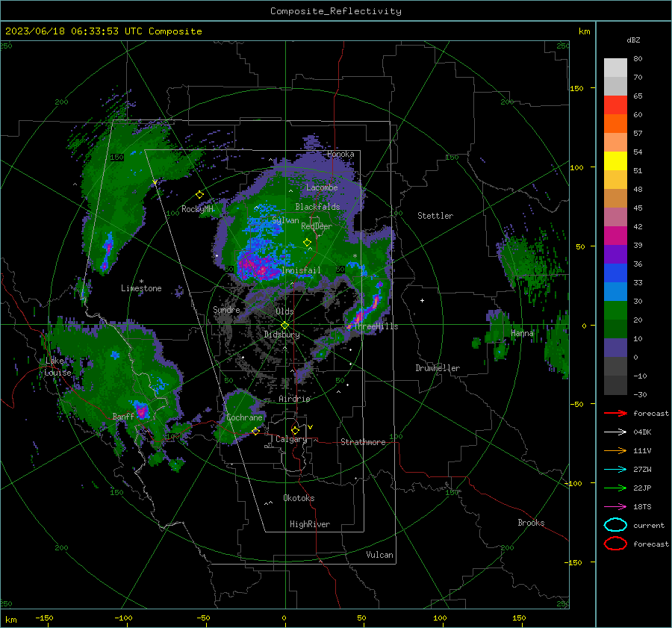This screenshot has height=628, width=672.
Task: Click the yellow diamond marker near RockyMH
Action: pyautogui.click(x=199, y=195)
